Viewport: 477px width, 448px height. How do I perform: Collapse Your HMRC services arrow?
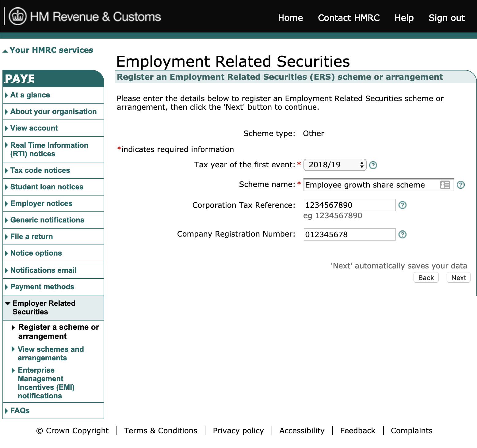pos(5,51)
